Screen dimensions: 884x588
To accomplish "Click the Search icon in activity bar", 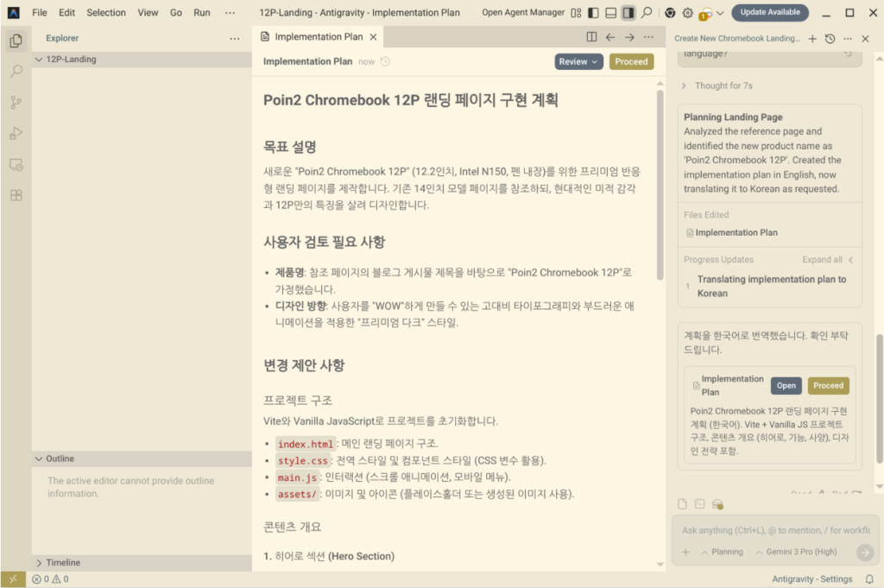I will click(x=16, y=72).
